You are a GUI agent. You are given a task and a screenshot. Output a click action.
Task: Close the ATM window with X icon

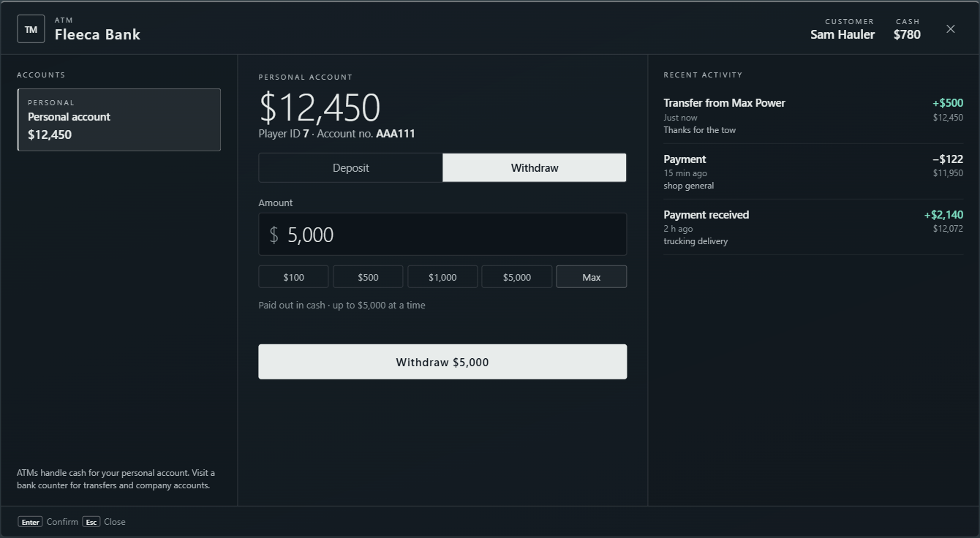(x=950, y=29)
